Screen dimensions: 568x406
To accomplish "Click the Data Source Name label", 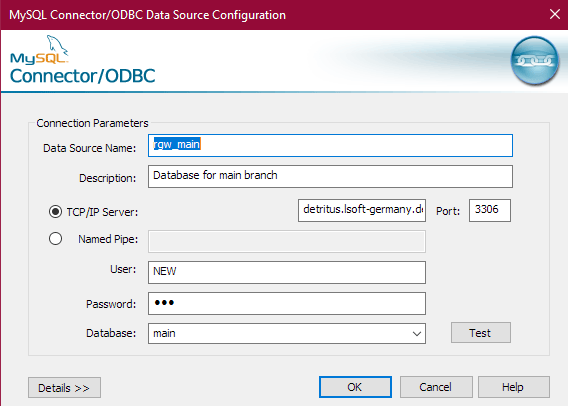I will pos(89,148).
